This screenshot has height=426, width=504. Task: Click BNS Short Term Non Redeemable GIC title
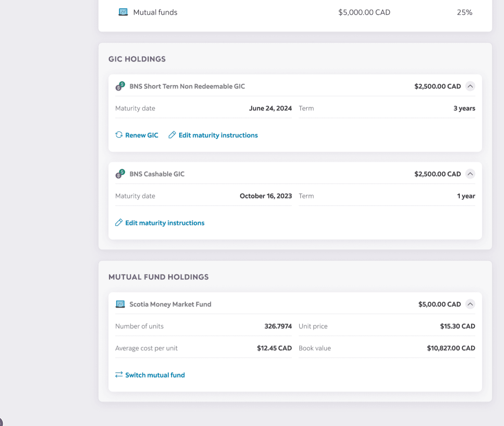pyautogui.click(x=187, y=86)
